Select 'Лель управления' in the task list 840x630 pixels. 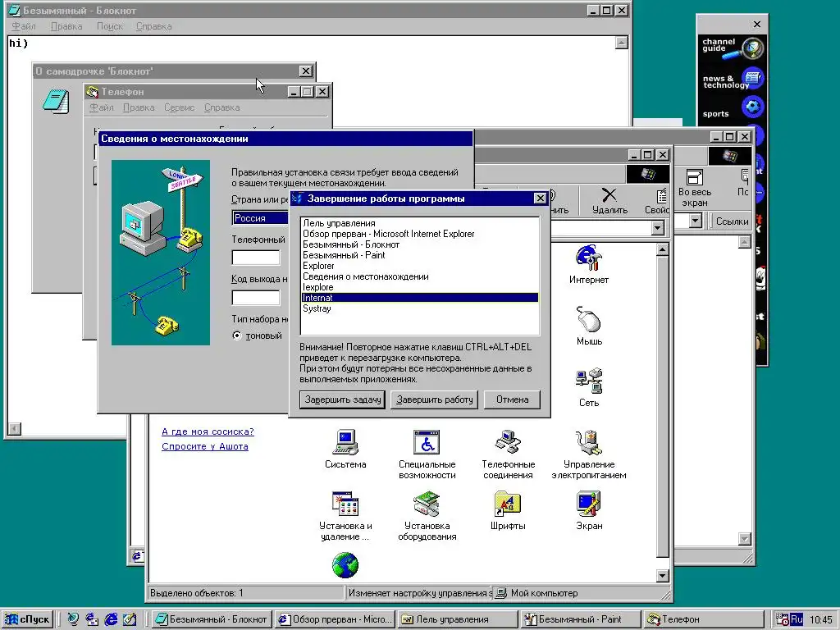(419, 223)
